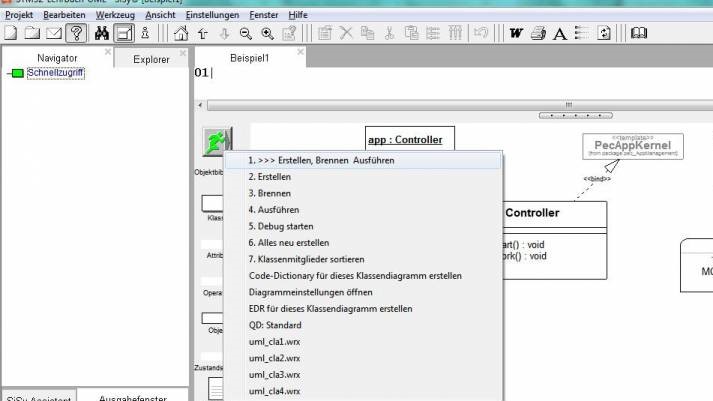Click the printer icon in toolbar
Image resolution: width=713 pixels, height=401 pixels.
click(x=538, y=33)
